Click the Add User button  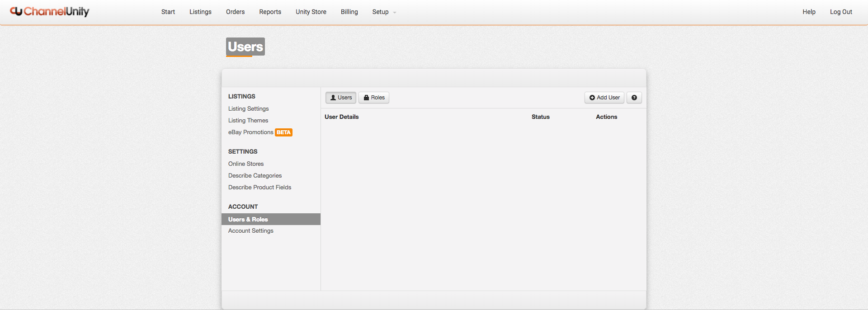click(604, 98)
